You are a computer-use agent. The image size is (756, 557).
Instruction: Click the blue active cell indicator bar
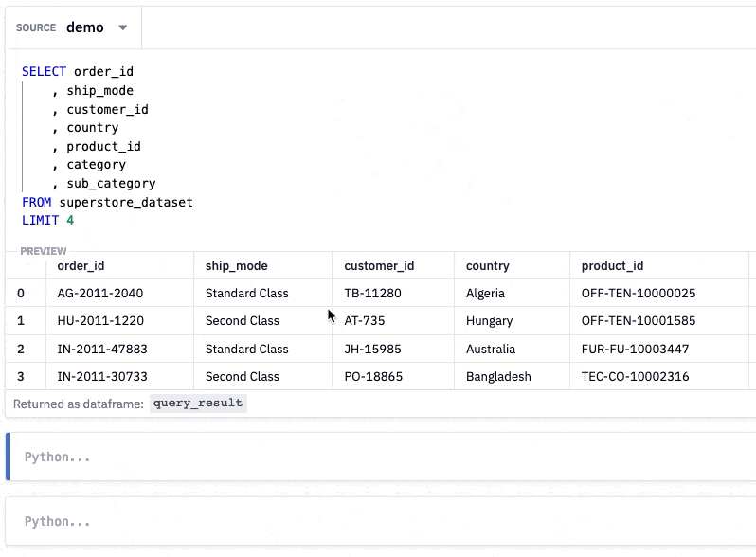click(x=8, y=457)
